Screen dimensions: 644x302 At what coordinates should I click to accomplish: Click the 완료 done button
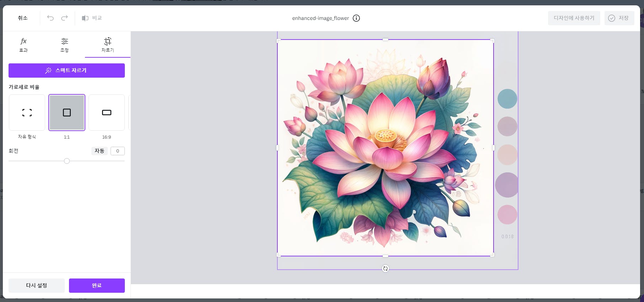tap(97, 285)
